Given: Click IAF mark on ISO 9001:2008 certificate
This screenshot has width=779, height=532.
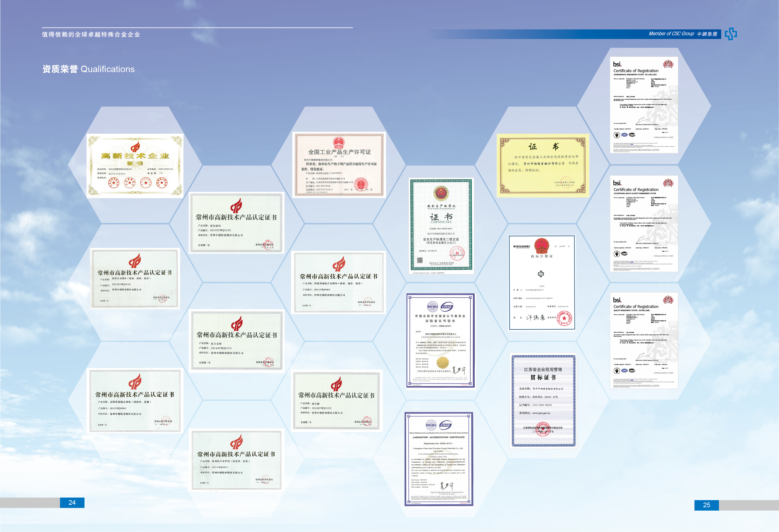Looking at the screenshot, I should click(x=624, y=370).
